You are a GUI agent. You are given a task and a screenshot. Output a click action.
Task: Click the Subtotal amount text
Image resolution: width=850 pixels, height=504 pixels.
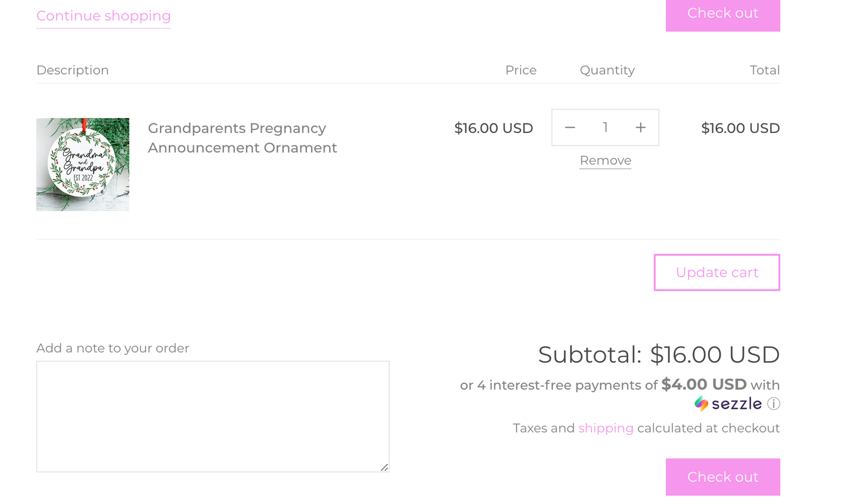714,355
